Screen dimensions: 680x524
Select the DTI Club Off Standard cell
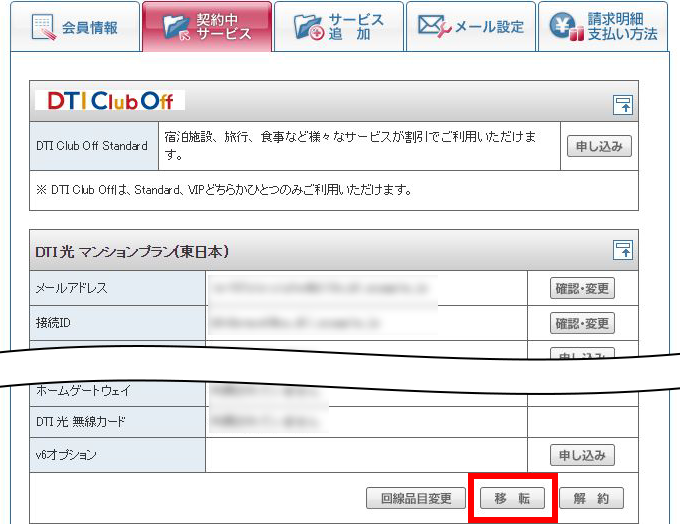point(94,146)
